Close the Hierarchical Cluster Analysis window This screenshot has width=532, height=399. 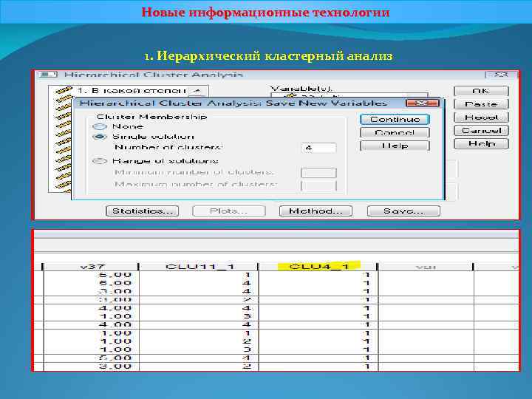click(x=501, y=75)
